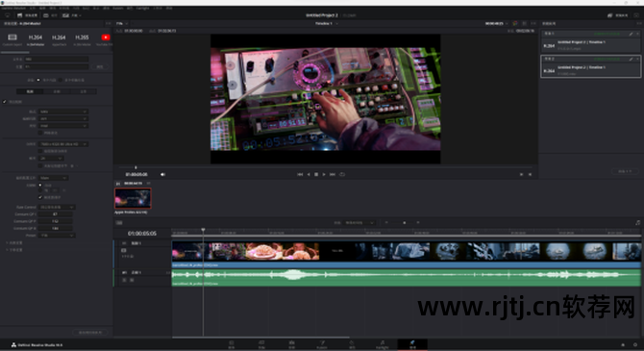
Task: Click into the file name input field
Action: click(57, 60)
